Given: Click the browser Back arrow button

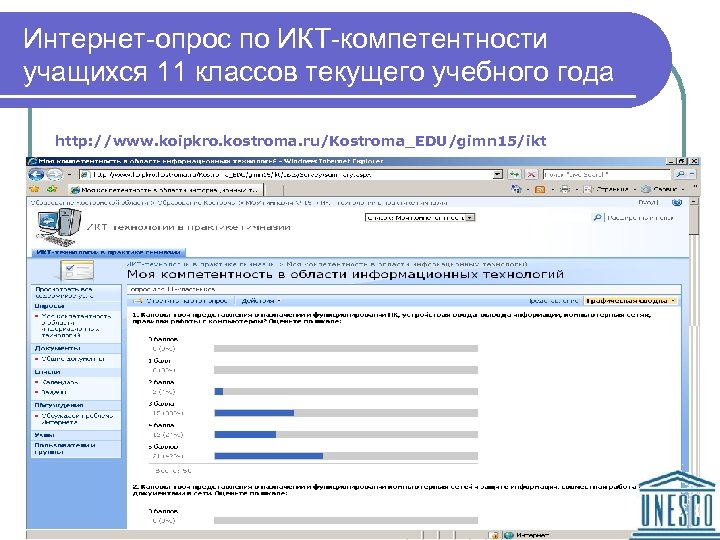Looking at the screenshot, I should [36, 174].
